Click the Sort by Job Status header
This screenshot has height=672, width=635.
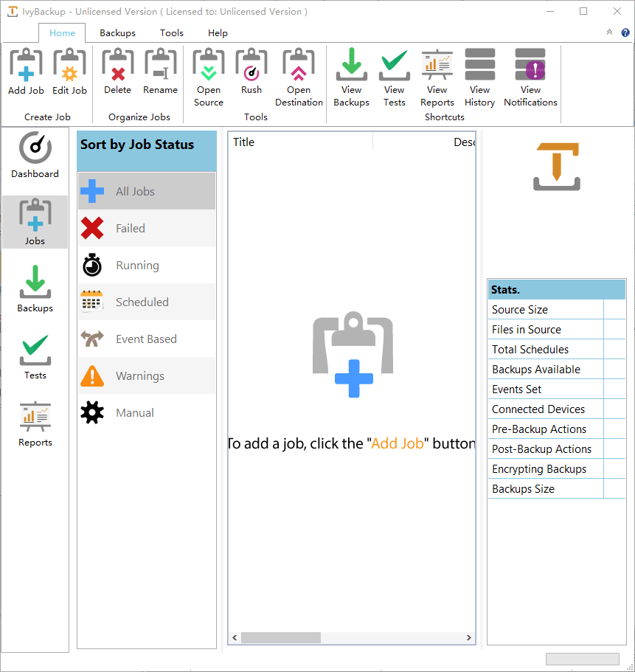pyautogui.click(x=147, y=151)
